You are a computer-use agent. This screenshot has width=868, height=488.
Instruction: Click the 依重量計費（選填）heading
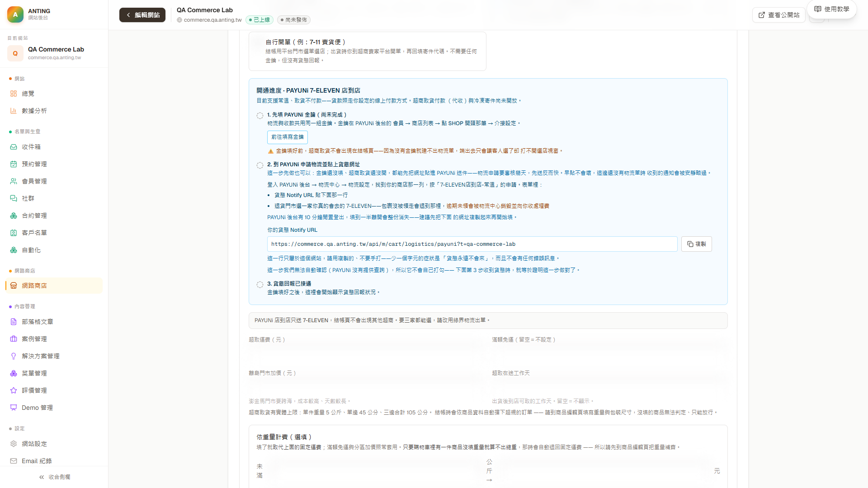tap(284, 437)
